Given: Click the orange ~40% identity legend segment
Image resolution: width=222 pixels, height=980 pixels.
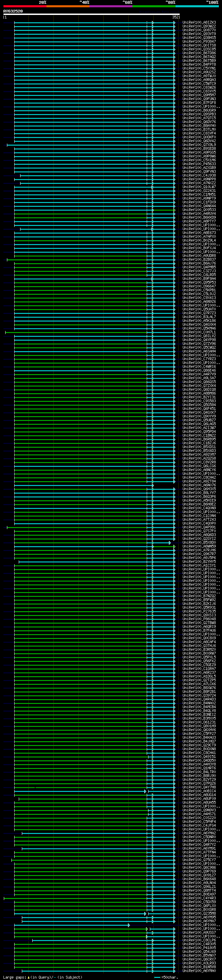Looking at the screenshot, I should [x=68, y=6].
